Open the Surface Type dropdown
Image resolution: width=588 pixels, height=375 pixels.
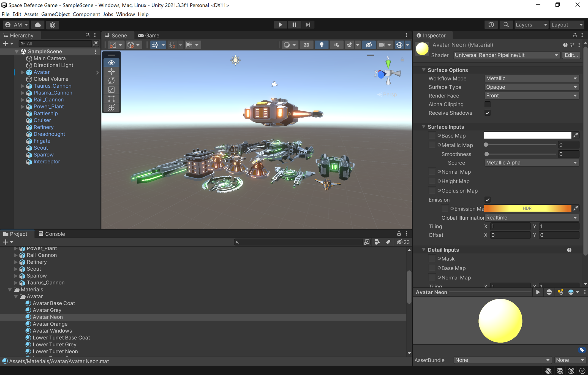tap(532, 87)
